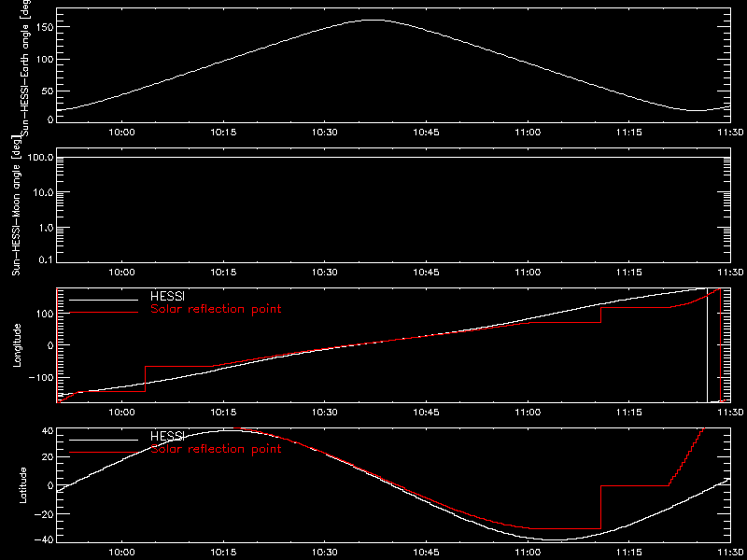Screen dimensions: 747x560
Task: Click the '-20' tick on Latitude axis
Action: coord(43,514)
